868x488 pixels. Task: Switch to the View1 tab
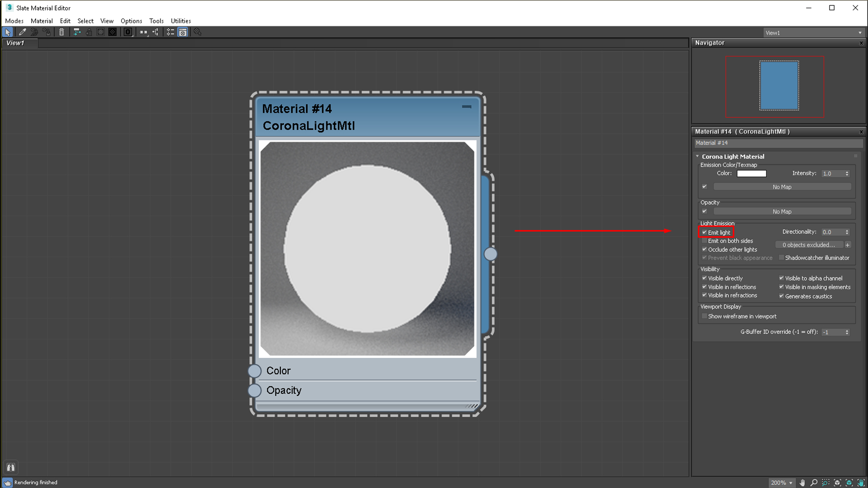click(20, 43)
